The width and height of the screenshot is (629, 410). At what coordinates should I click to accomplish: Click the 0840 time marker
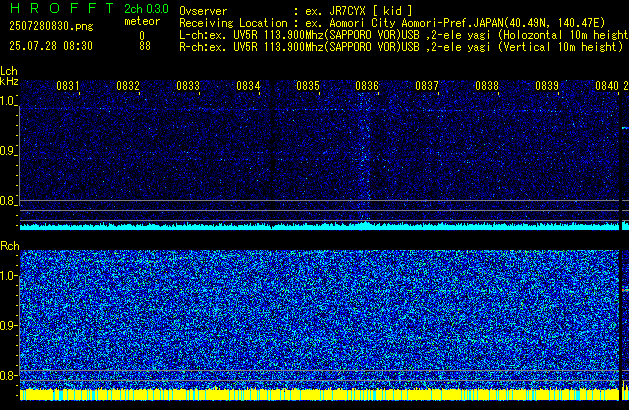[607, 86]
